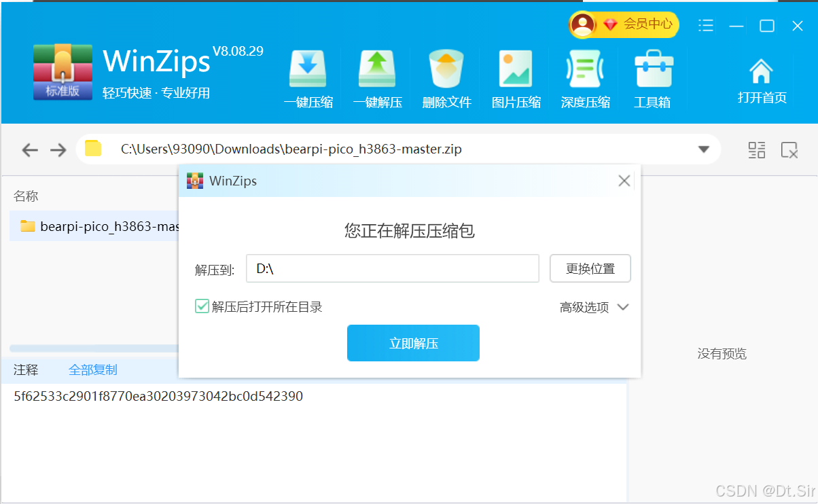
Task: Click the 打开首页 home icon
Action: point(761,71)
